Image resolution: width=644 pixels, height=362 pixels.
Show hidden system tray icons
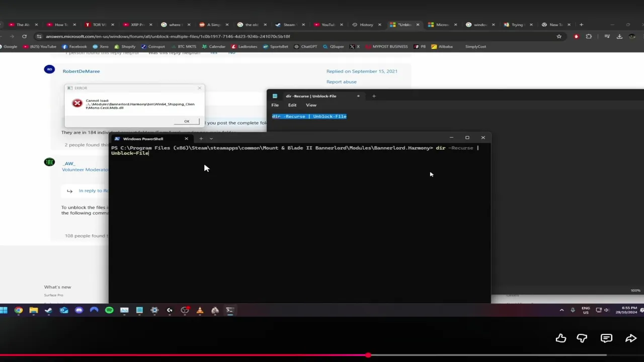[561, 310]
